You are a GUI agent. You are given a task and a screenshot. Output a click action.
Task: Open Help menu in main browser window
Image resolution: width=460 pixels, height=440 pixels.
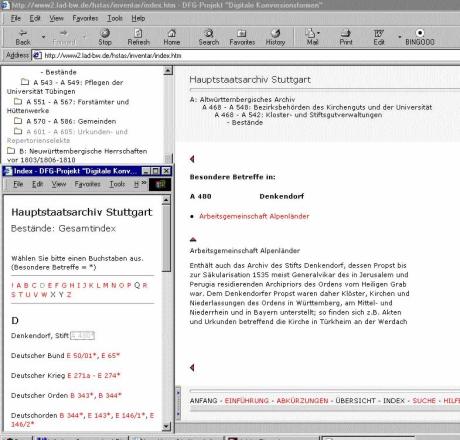click(x=138, y=18)
